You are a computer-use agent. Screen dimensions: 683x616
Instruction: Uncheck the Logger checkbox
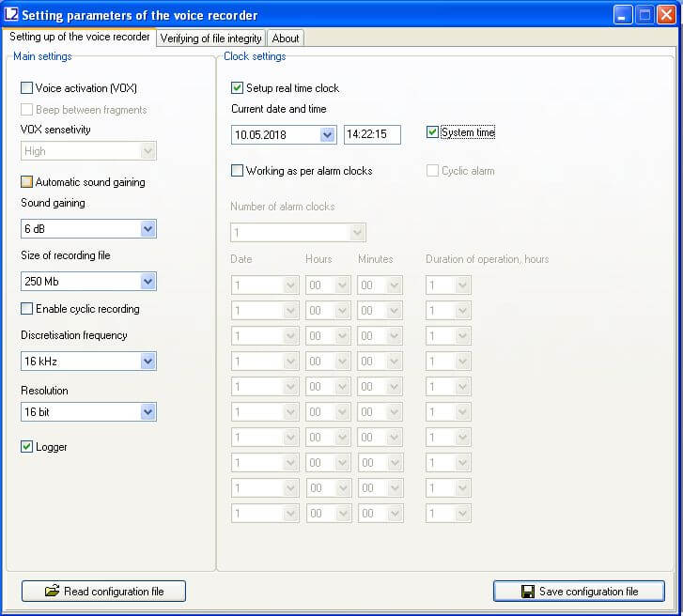pos(27,447)
